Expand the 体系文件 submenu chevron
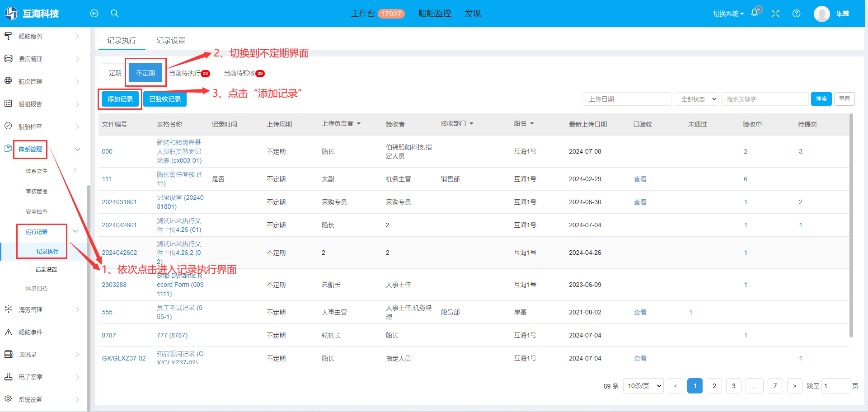Image resolution: width=868 pixels, height=412 pixels. (x=75, y=170)
